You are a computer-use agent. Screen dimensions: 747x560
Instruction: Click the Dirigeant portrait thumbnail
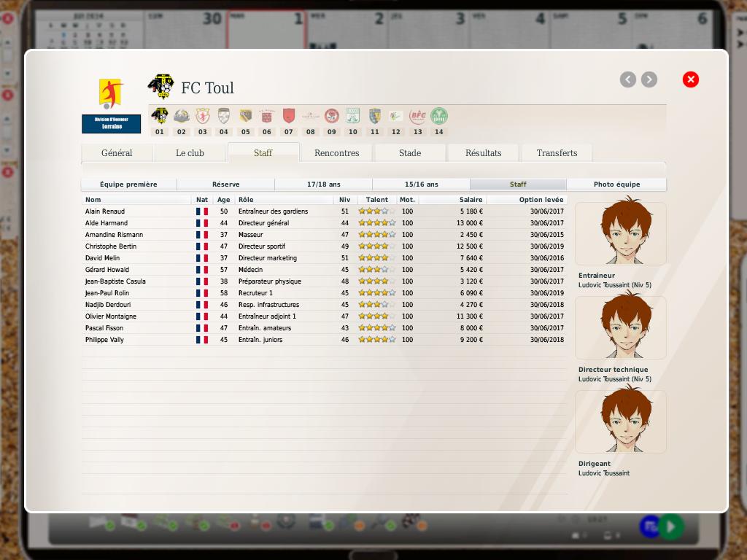621,421
